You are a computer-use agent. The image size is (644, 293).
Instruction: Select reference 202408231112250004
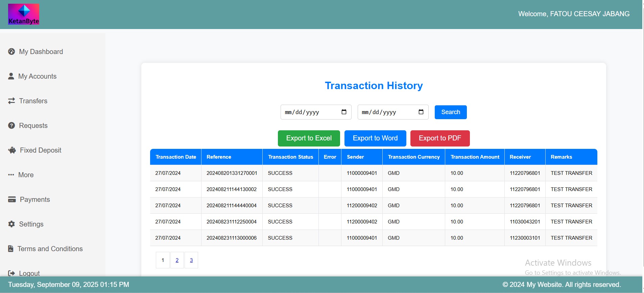pyautogui.click(x=232, y=222)
